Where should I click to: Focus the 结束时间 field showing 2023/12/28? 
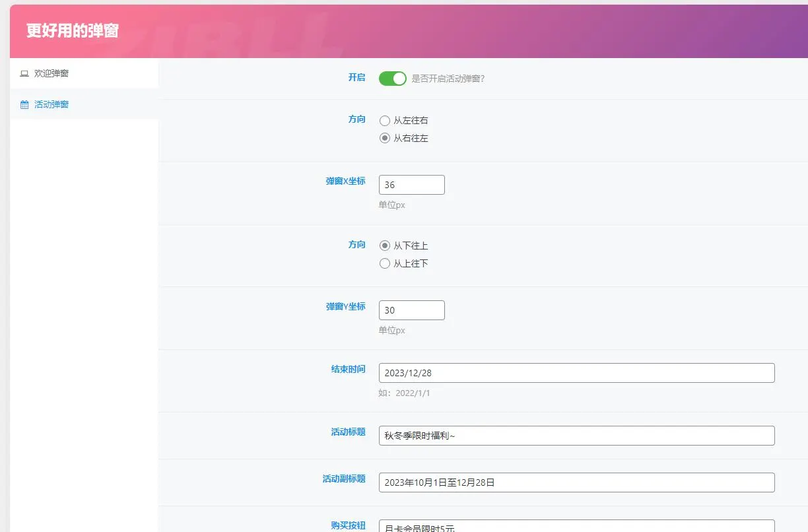(577, 373)
